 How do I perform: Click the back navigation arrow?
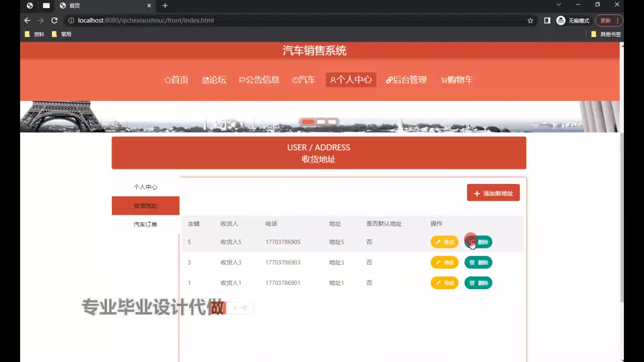click(x=28, y=20)
